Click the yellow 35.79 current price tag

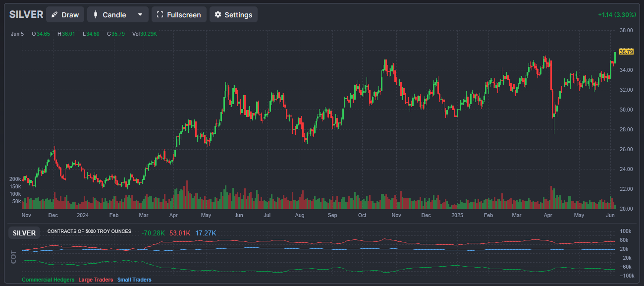pyautogui.click(x=627, y=52)
